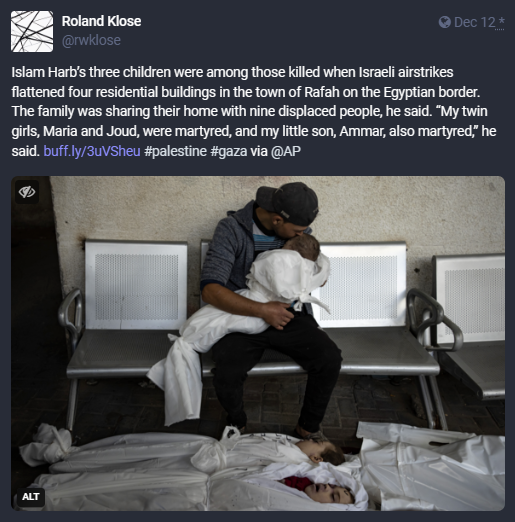
Task: Click the Roland Klose display name
Action: coord(101,21)
